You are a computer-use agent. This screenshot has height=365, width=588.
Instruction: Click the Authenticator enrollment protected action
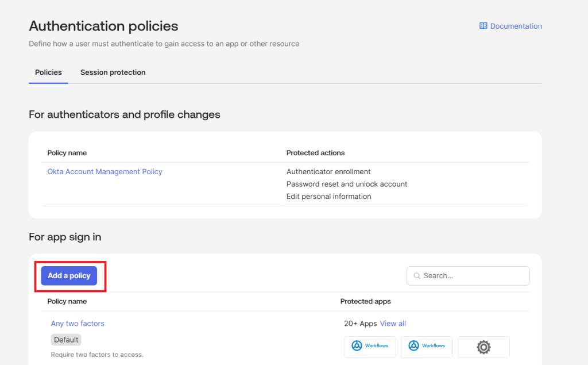(x=328, y=171)
